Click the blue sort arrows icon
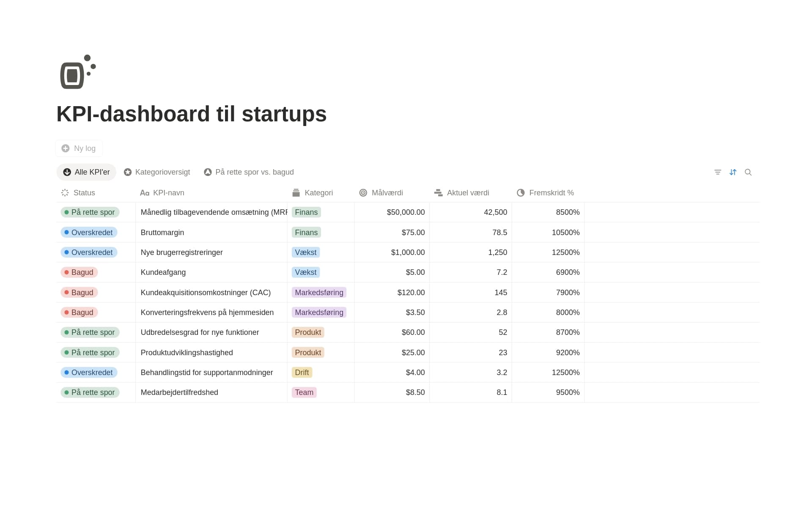Viewport: 812px width, 507px height. click(x=733, y=172)
